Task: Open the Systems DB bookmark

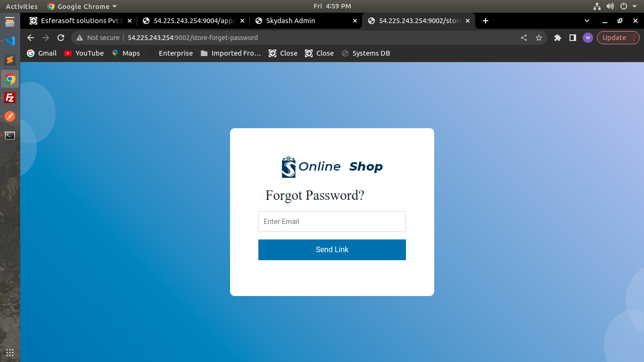Action: pos(366,53)
